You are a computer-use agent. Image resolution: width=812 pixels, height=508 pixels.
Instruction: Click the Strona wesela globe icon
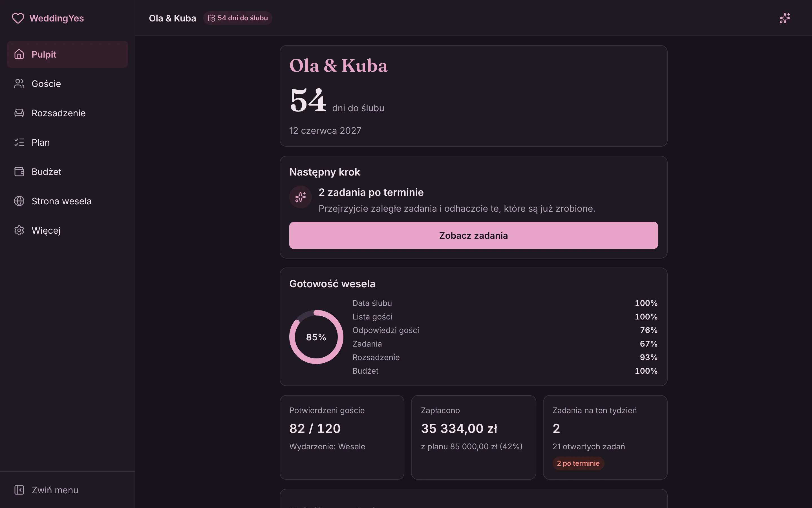pyautogui.click(x=19, y=201)
